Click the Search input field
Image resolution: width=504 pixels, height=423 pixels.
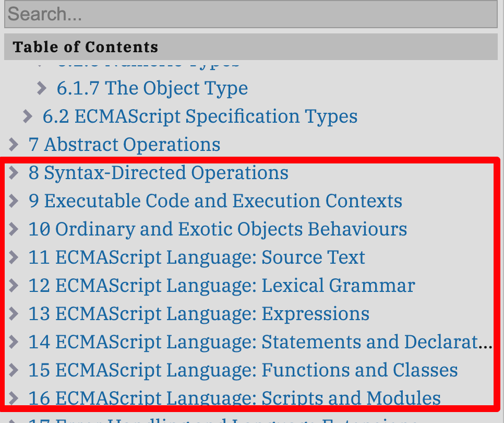tap(251, 14)
